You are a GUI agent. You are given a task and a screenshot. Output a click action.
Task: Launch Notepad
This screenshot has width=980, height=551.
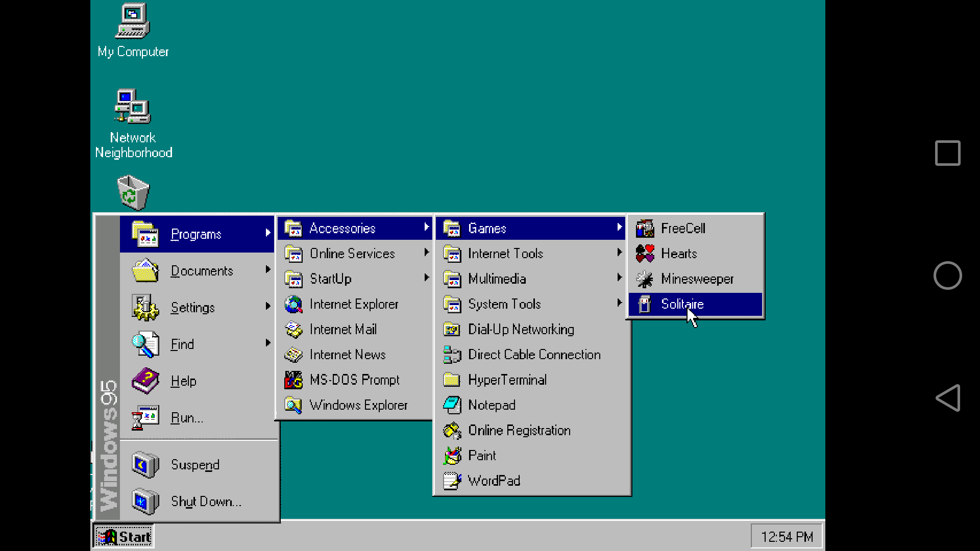492,405
